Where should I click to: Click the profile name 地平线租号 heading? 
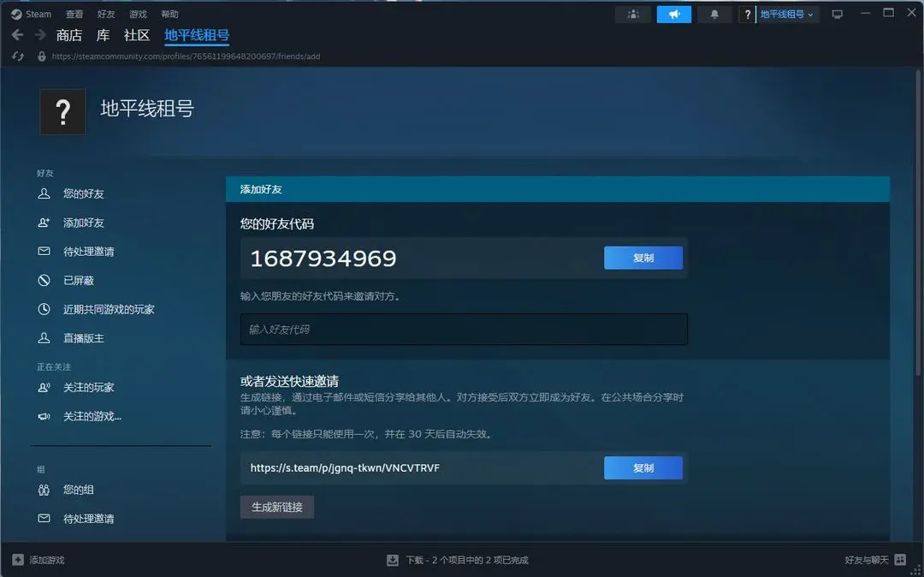click(147, 109)
